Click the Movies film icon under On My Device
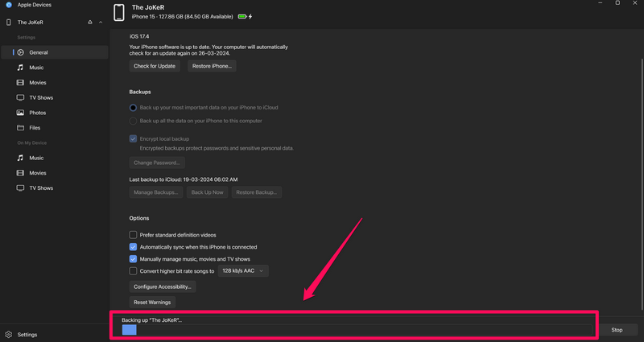Screen dimensions: 644x342 pyautogui.click(x=20, y=173)
